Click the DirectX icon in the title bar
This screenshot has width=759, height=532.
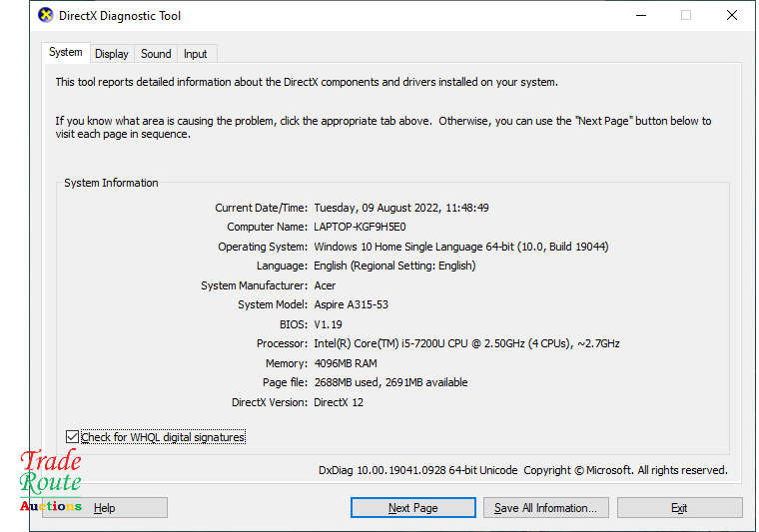[x=46, y=16]
